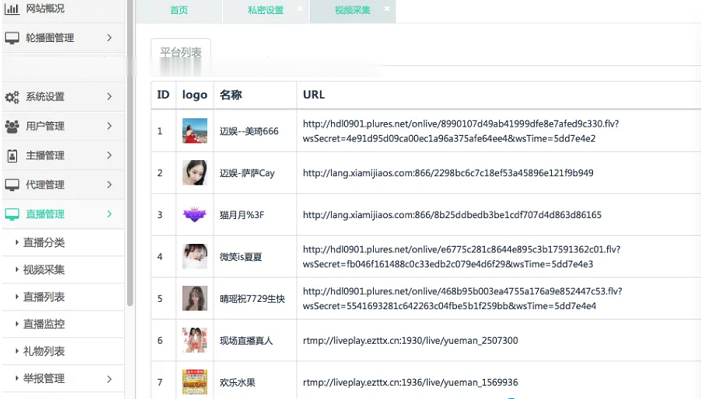Click the 用户管理 users icon
The width and height of the screenshot is (701, 399).
pyautogui.click(x=12, y=126)
